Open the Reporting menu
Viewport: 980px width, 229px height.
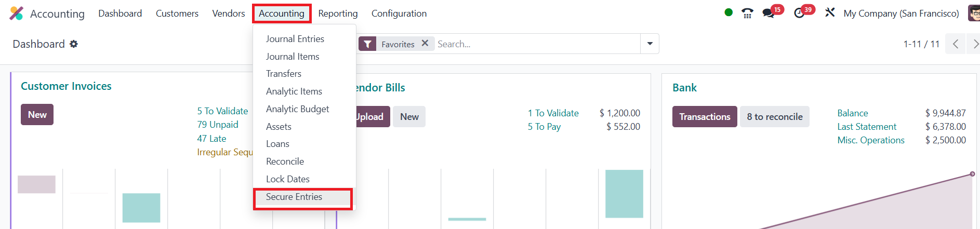(338, 14)
